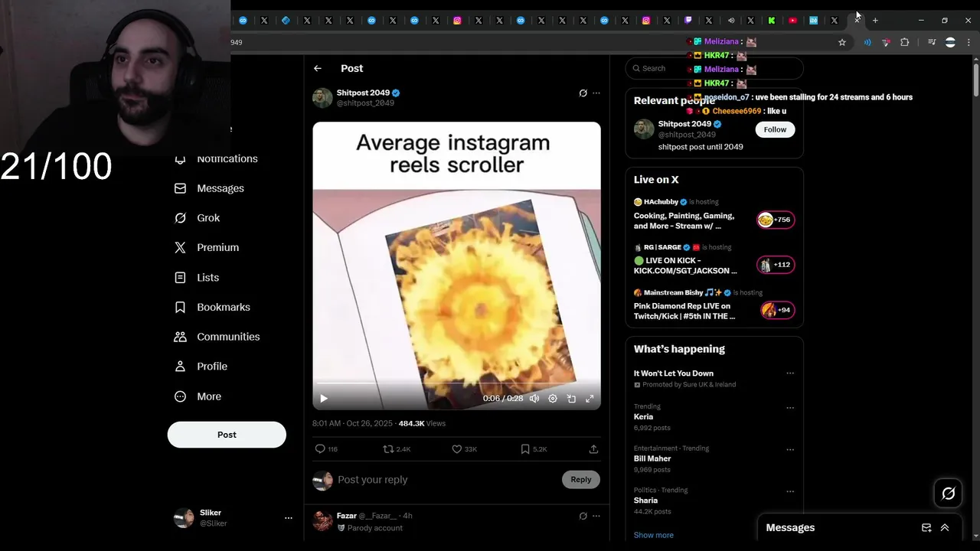Screen dimensions: 980x551
Task: Enter fullscreen on the video
Action: coord(590,399)
